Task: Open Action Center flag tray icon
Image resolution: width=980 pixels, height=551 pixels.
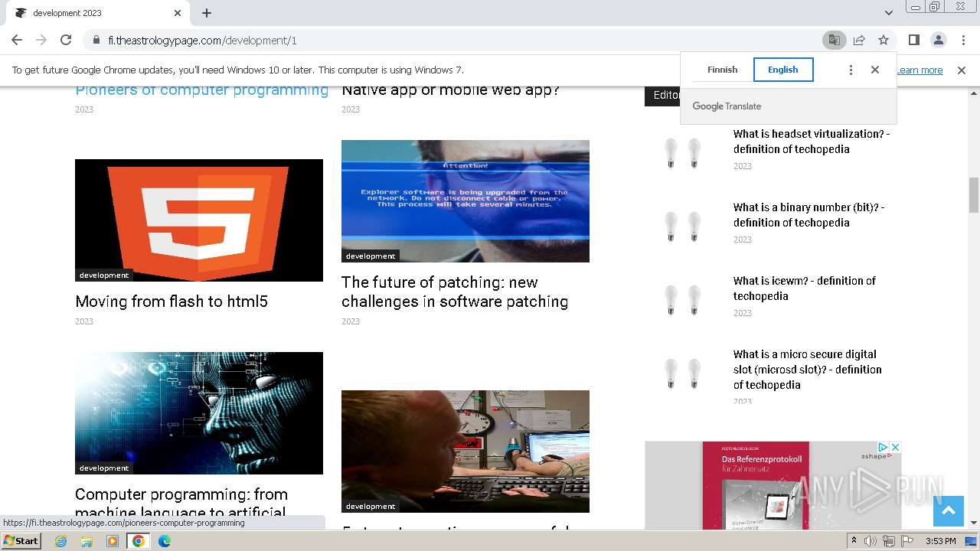Action: 907,541
